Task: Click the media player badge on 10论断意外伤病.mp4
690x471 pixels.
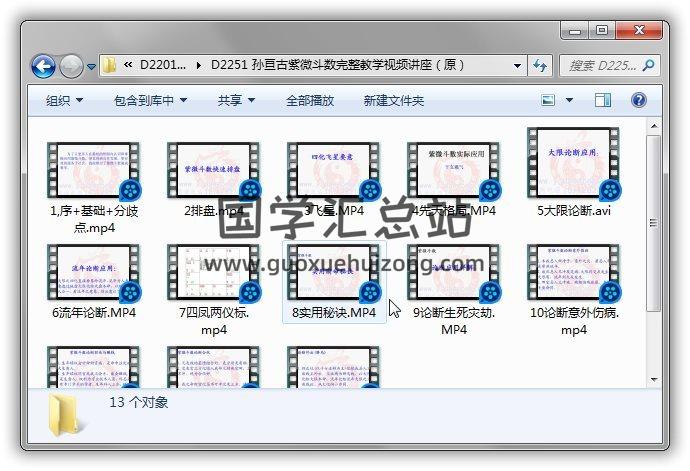Action: click(x=610, y=293)
